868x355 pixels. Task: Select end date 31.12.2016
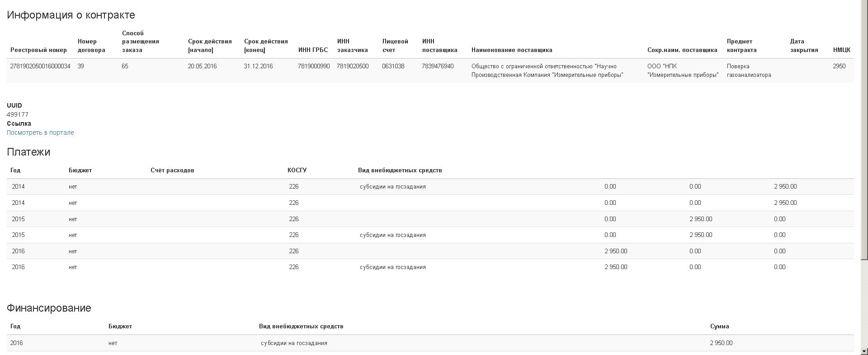click(258, 66)
